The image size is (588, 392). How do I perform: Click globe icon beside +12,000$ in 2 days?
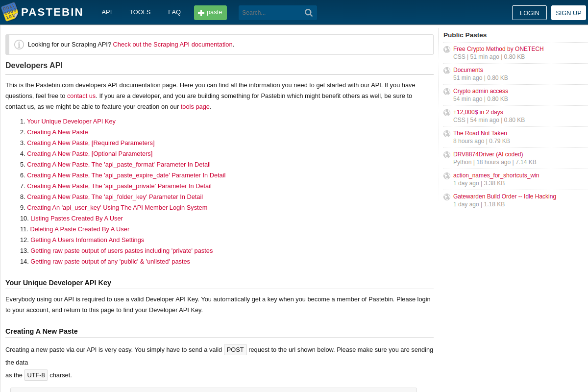[x=447, y=113]
